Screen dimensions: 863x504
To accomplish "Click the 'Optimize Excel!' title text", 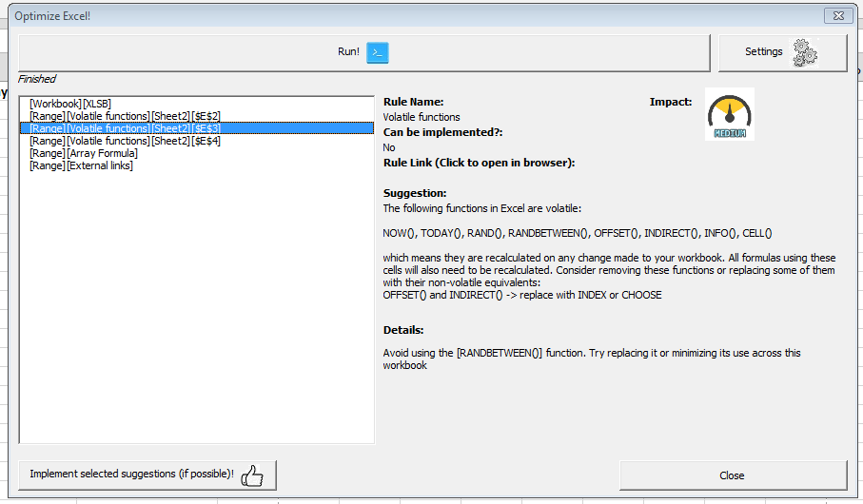I will [x=52, y=16].
